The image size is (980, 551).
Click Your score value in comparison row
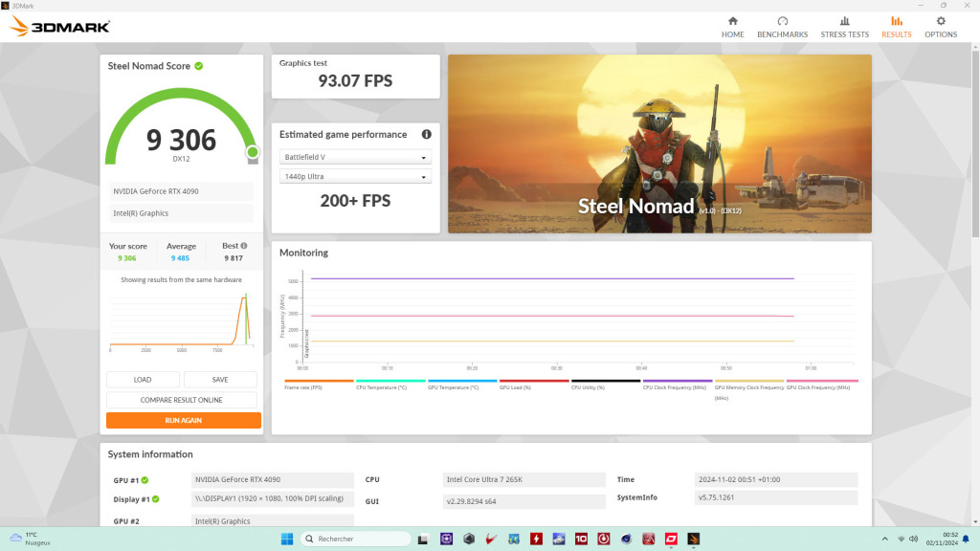point(127,258)
